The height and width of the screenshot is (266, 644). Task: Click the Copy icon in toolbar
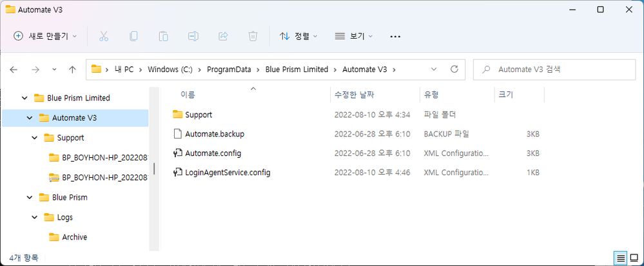(133, 36)
